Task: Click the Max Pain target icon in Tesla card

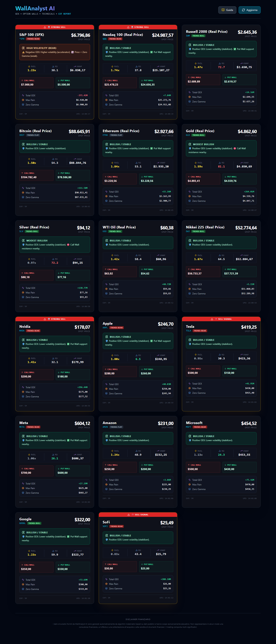Action: 190,388
